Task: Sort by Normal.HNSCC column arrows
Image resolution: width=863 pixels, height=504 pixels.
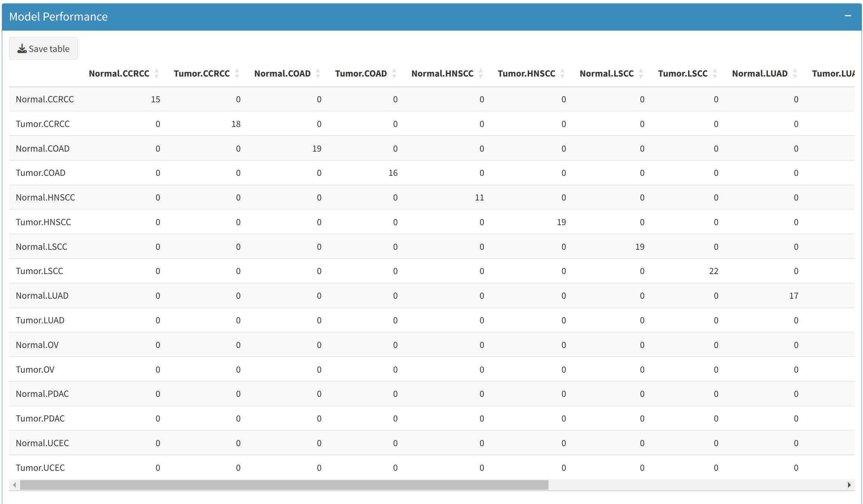Action: [481, 74]
